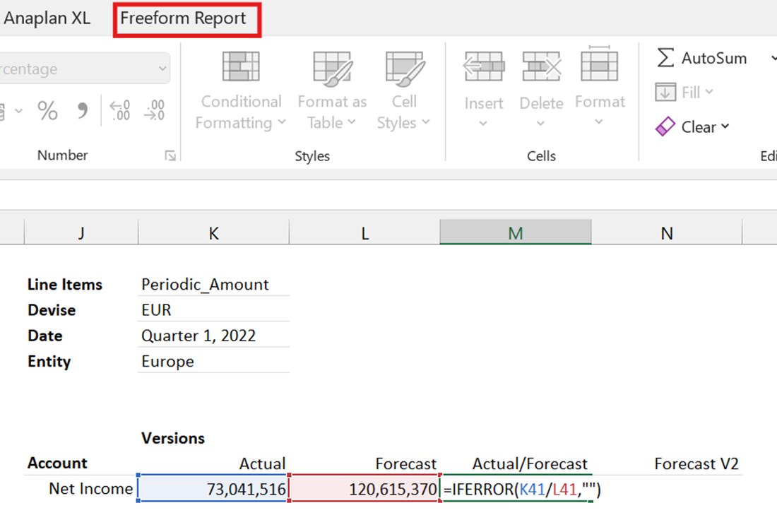Click the Fill down-arrow icon
The image size is (777, 532).
pos(665,93)
